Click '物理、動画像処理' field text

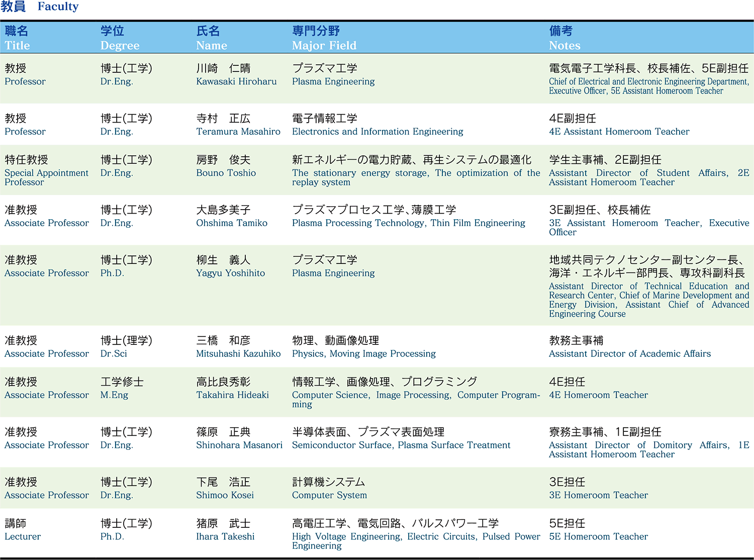tap(335, 341)
